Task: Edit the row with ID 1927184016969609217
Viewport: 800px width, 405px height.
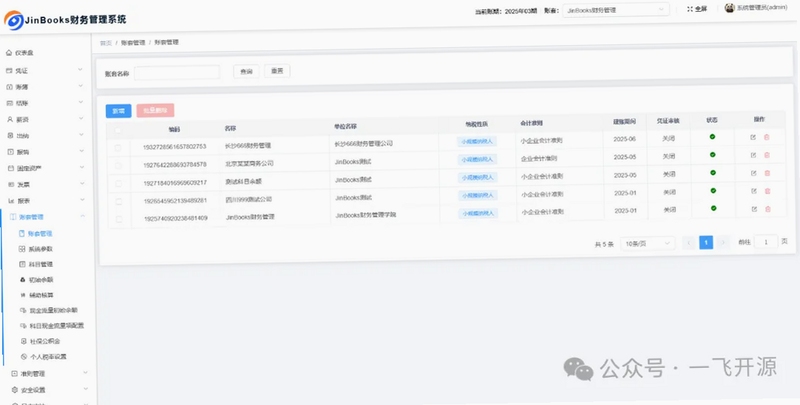Action: [754, 173]
